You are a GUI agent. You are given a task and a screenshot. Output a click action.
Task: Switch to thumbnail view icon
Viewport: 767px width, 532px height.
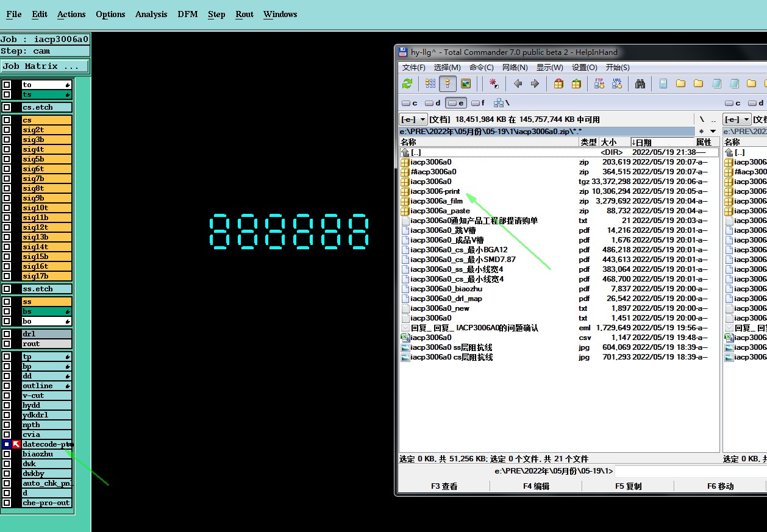point(466,83)
